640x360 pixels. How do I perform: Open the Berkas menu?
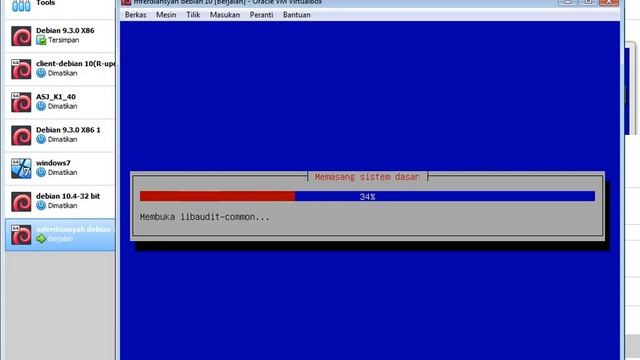point(136,15)
